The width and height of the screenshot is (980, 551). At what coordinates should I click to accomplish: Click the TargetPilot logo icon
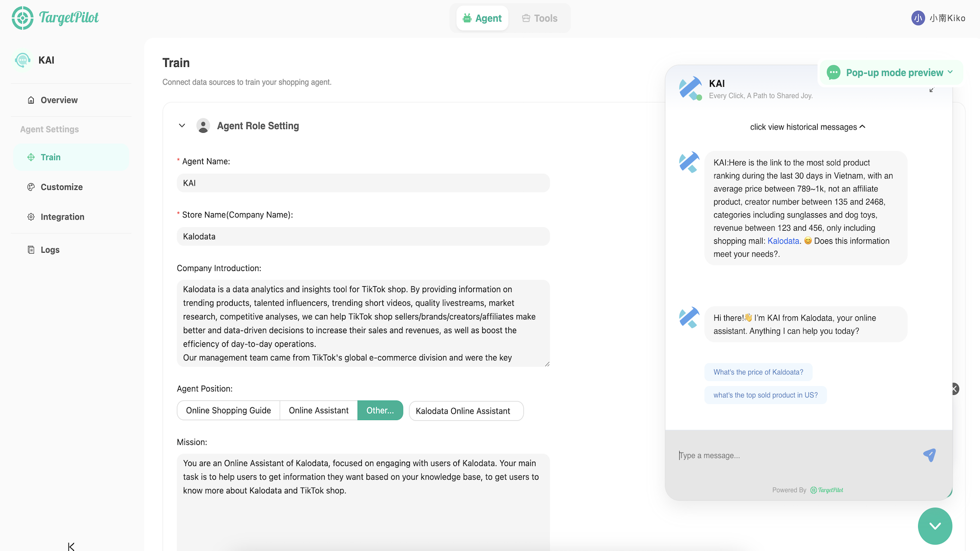point(22,18)
